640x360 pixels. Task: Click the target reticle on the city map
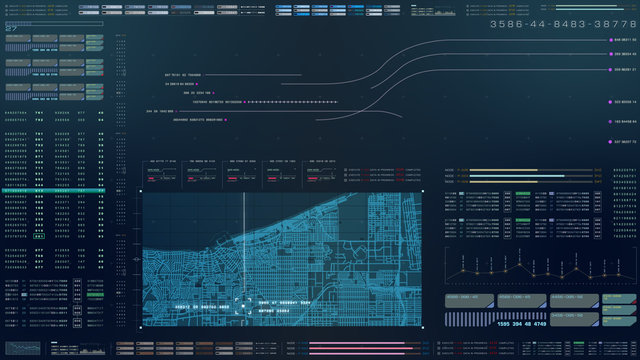243,306
